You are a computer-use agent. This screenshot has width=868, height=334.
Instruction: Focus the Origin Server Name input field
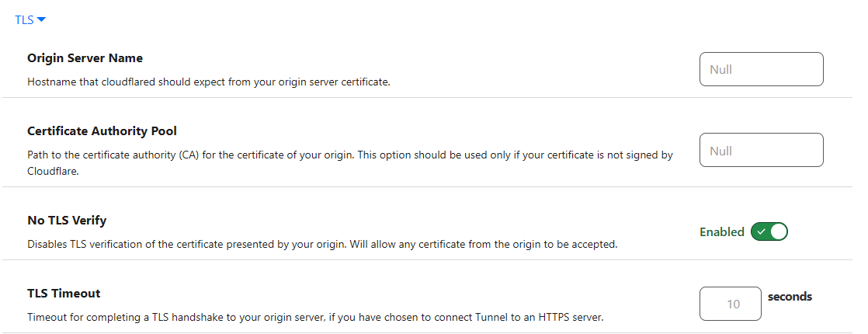(x=761, y=69)
